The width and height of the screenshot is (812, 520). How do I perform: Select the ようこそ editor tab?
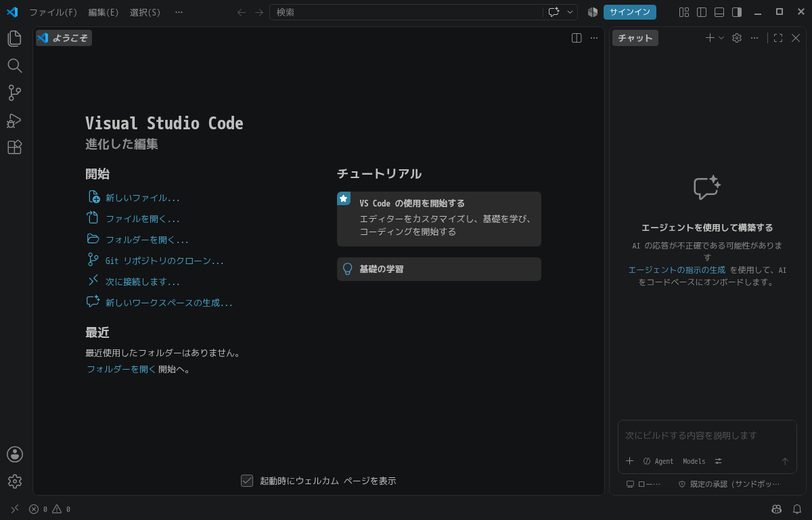[x=64, y=38]
